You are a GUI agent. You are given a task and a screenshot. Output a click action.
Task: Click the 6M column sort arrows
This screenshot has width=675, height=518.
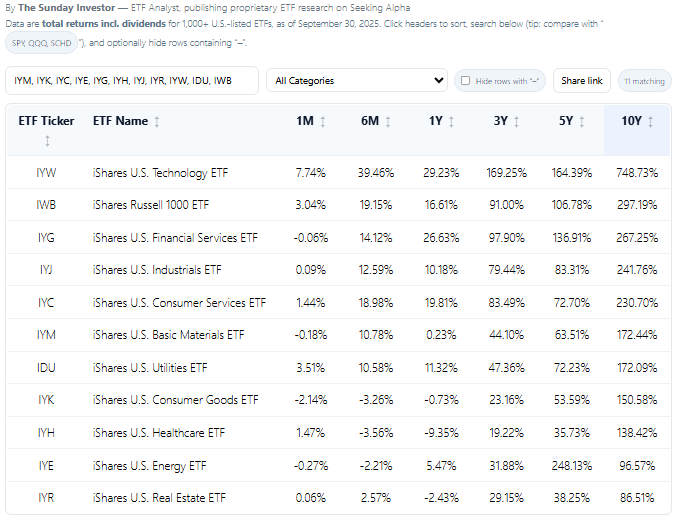[388, 122]
